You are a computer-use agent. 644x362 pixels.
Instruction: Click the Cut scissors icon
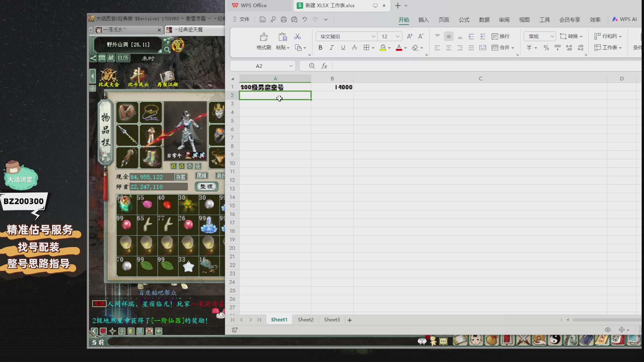pyautogui.click(x=298, y=37)
